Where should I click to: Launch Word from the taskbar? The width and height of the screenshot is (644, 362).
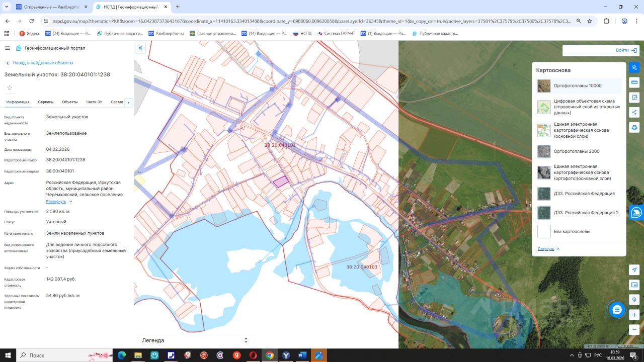click(302, 355)
